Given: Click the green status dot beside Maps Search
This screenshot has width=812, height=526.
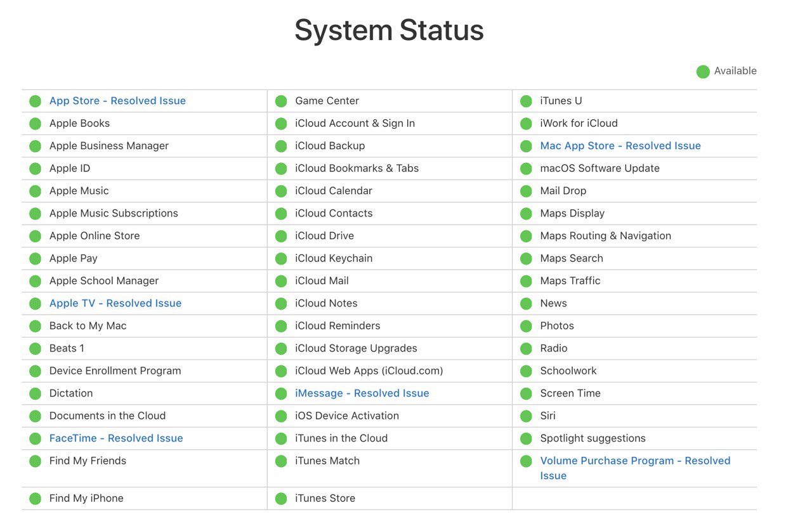Looking at the screenshot, I should [526, 259].
